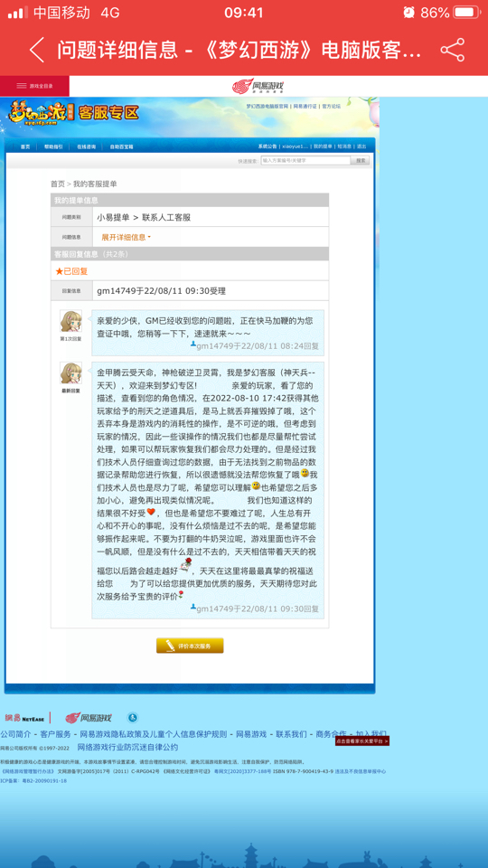Open the 帮助指引 nav tab
Viewport: 488px width, 868px height.
[53, 146]
